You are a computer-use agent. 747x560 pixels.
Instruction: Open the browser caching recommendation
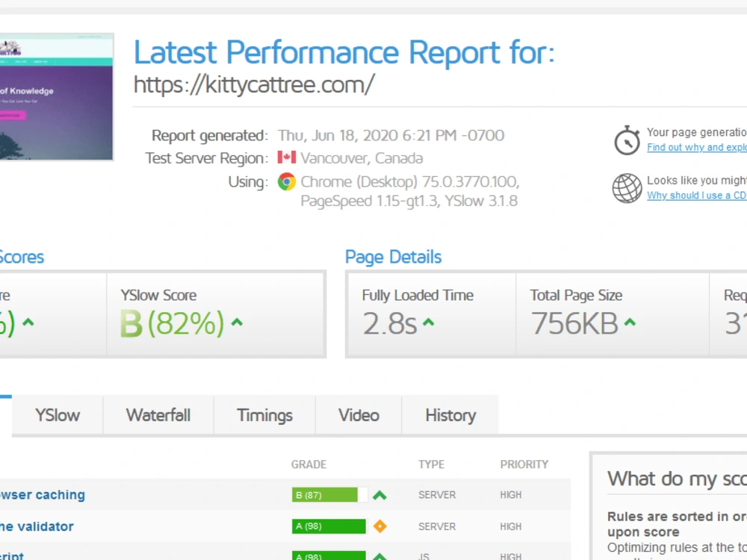coord(43,495)
